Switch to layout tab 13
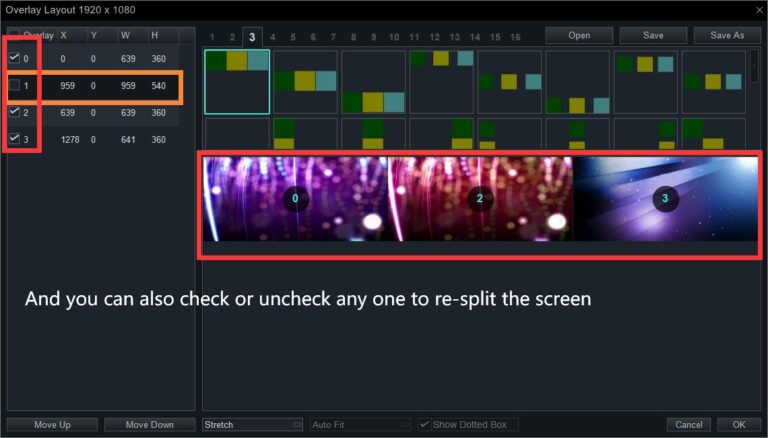 pyautogui.click(x=455, y=37)
